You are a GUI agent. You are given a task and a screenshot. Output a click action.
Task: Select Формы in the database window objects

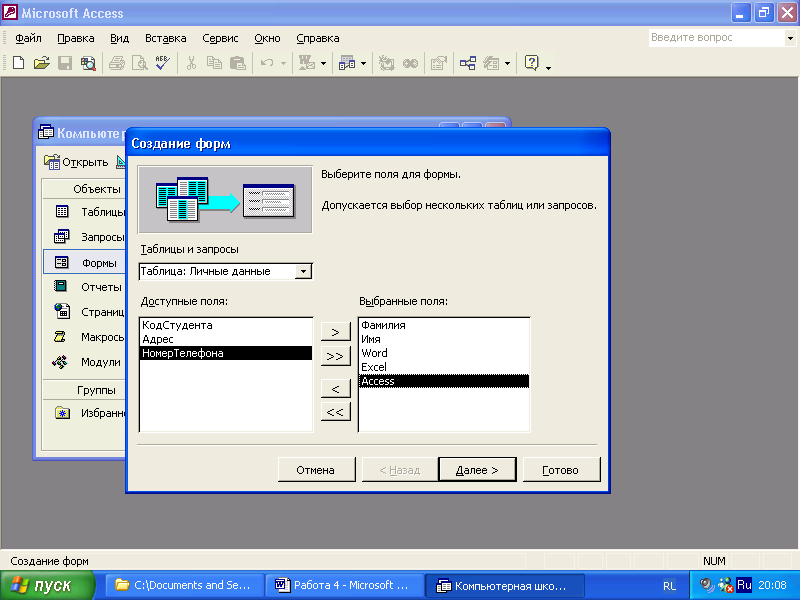[85, 263]
